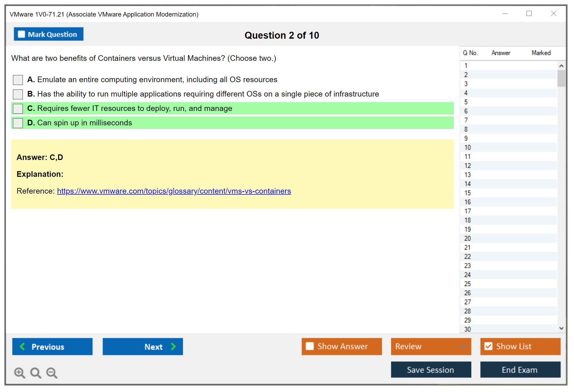This screenshot has width=574, height=392.
Task: Select question 10 in the list
Action: (x=467, y=147)
